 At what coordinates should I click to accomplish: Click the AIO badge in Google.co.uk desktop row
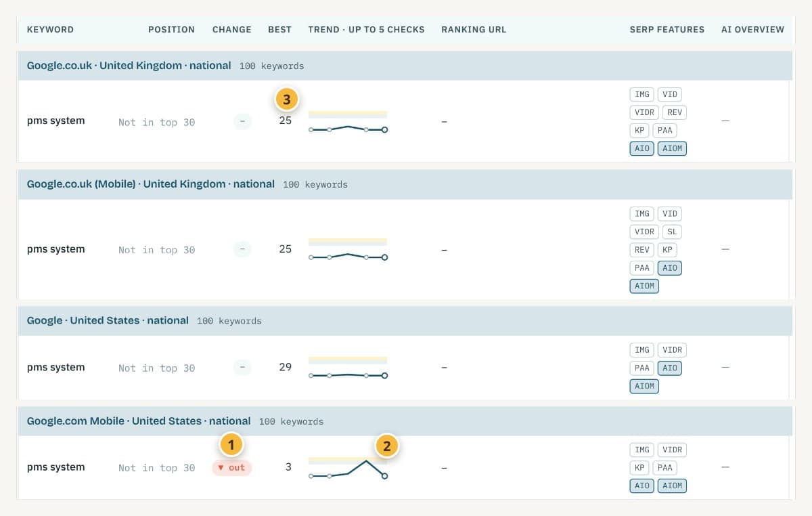click(641, 148)
